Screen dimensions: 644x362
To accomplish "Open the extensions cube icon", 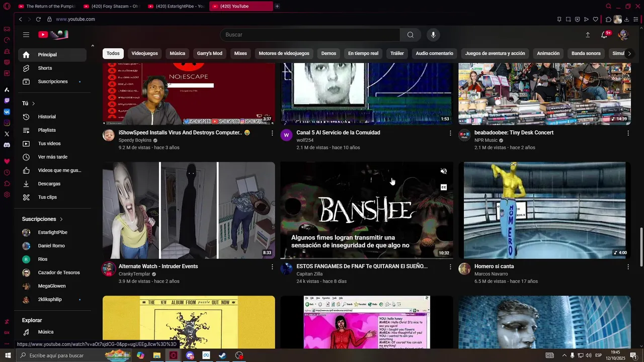I will pyautogui.click(x=608, y=19).
